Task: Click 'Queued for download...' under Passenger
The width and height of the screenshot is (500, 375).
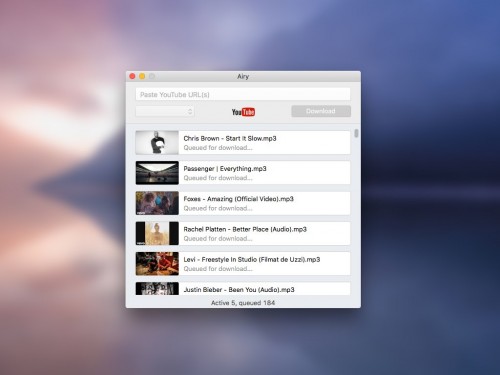Action: coord(218,178)
